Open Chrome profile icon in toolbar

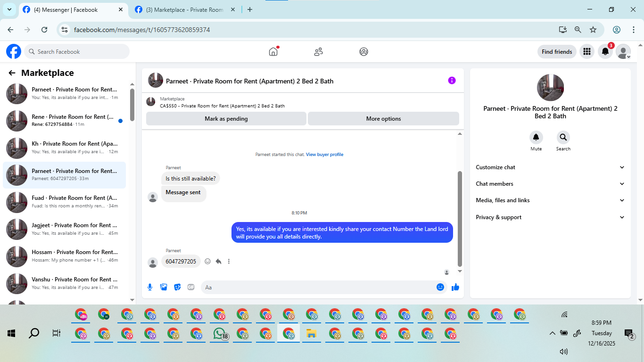(617, 30)
